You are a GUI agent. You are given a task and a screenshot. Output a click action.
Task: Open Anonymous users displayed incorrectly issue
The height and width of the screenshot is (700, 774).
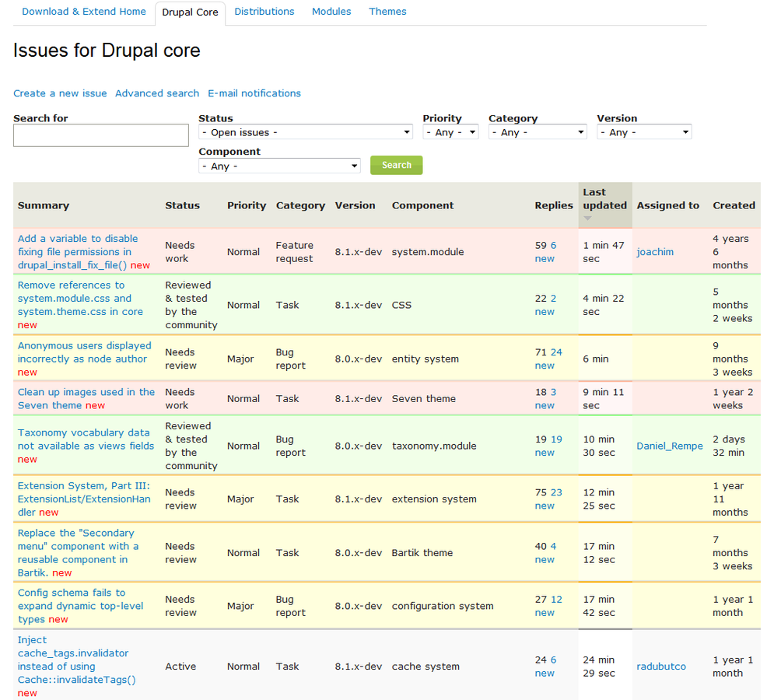pyautogui.click(x=85, y=352)
